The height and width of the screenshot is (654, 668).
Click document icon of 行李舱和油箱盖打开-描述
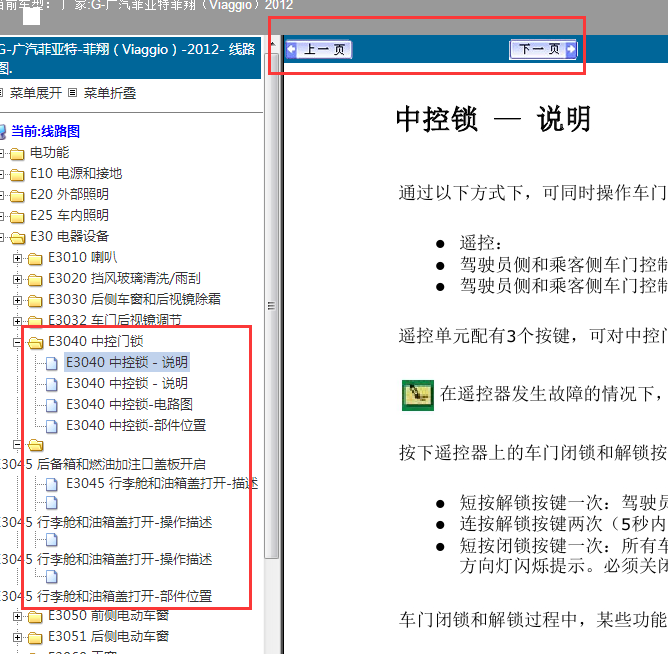52,484
